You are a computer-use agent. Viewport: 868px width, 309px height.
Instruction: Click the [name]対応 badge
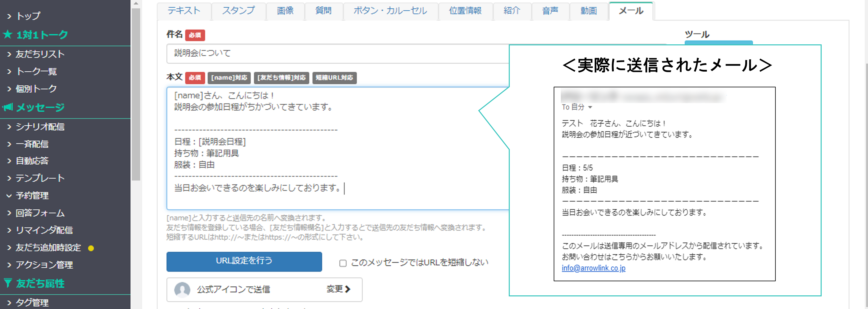pos(229,77)
